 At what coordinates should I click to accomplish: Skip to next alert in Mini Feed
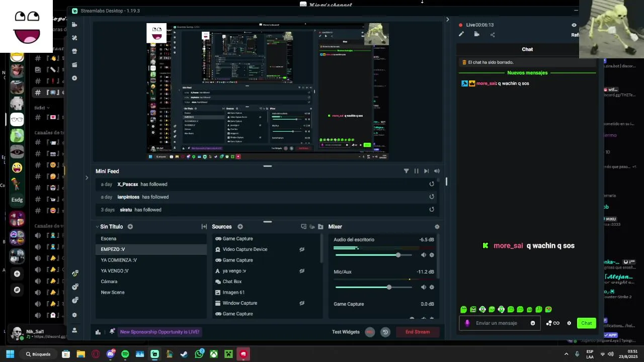426,171
